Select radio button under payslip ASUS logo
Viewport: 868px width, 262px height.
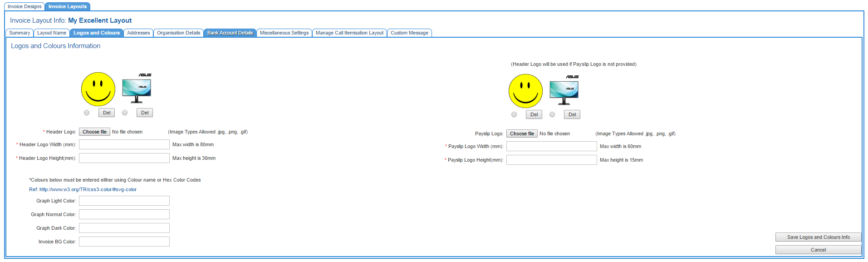pos(552,114)
